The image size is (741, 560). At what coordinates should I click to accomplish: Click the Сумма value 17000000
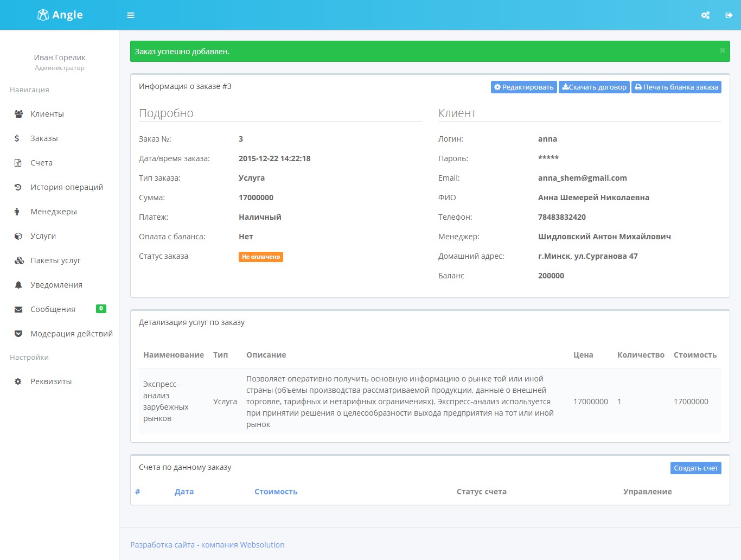point(256,198)
